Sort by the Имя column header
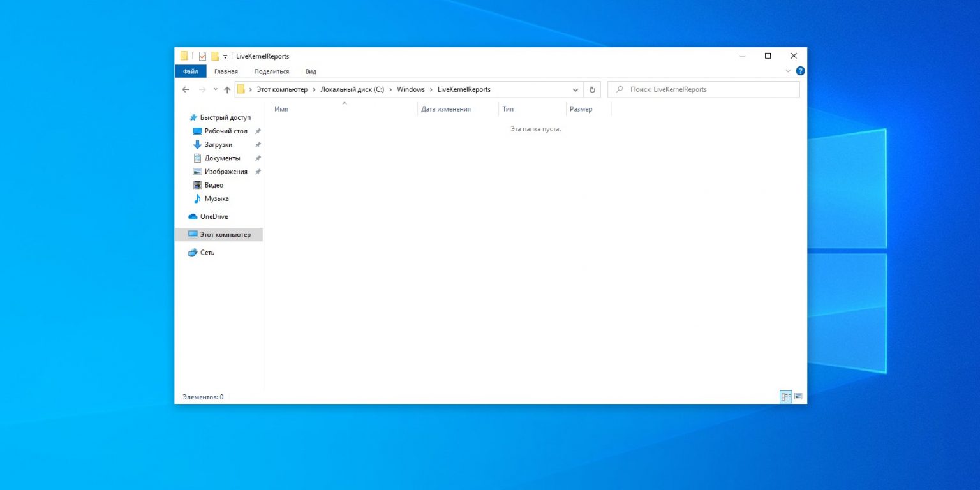 coord(281,109)
